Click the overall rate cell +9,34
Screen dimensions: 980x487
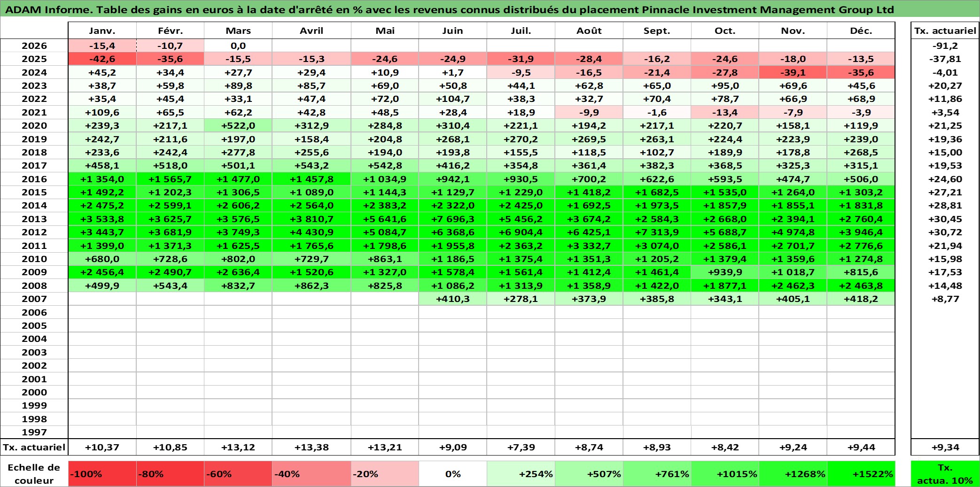point(945,447)
